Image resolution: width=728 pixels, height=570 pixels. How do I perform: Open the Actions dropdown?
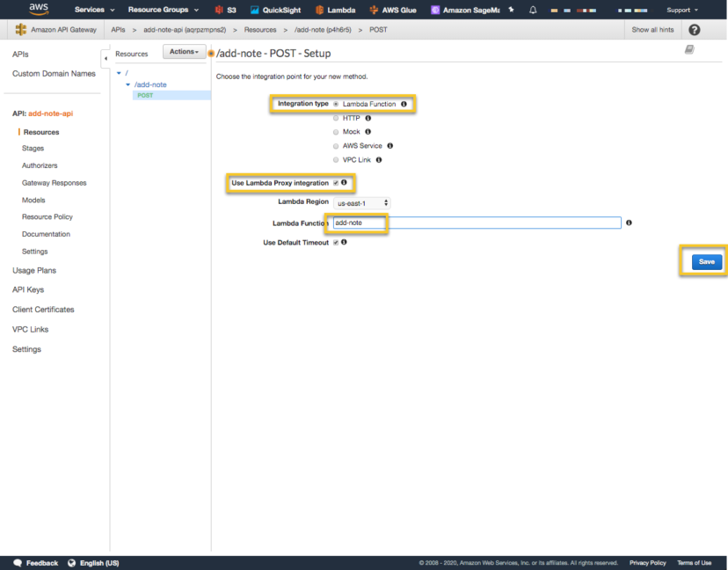tap(183, 51)
